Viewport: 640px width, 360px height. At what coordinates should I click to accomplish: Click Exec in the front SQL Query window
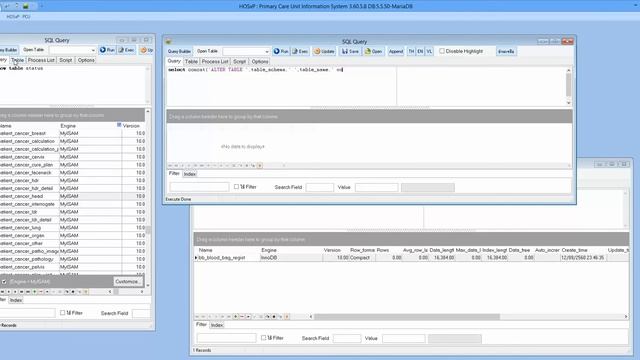point(300,51)
